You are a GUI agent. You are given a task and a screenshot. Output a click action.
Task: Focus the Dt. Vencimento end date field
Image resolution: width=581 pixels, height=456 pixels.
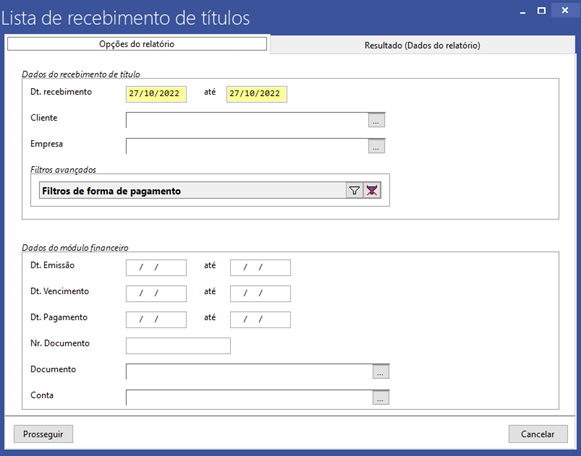click(x=260, y=293)
